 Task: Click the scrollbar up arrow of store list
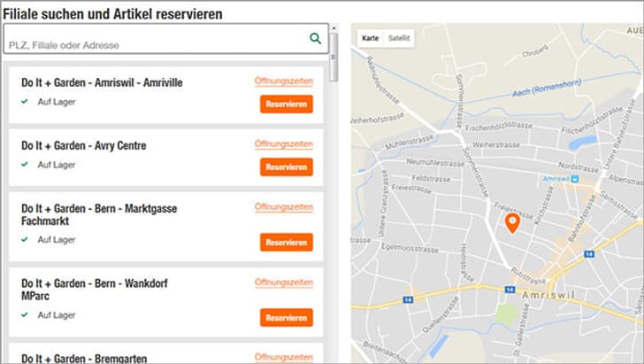pos(333,28)
